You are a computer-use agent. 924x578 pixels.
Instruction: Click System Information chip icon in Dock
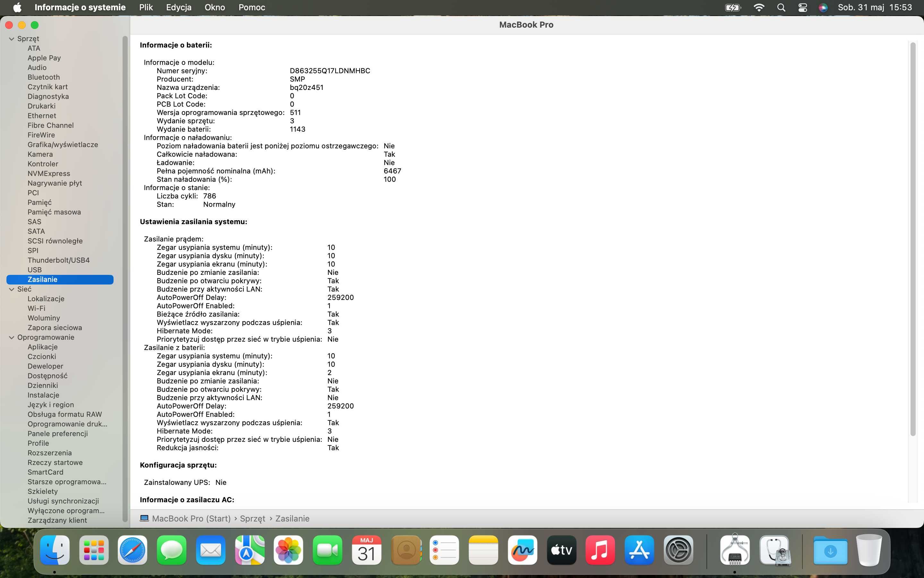click(x=735, y=550)
